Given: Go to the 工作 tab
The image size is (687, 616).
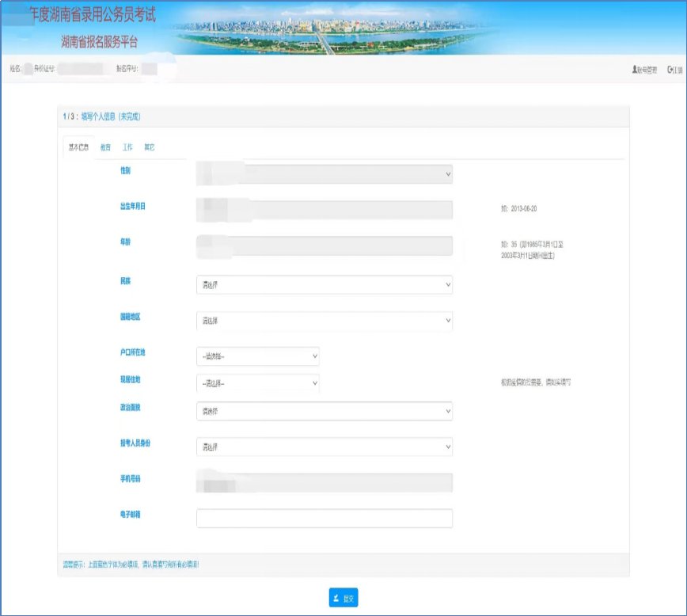Looking at the screenshot, I should pyautogui.click(x=127, y=147).
